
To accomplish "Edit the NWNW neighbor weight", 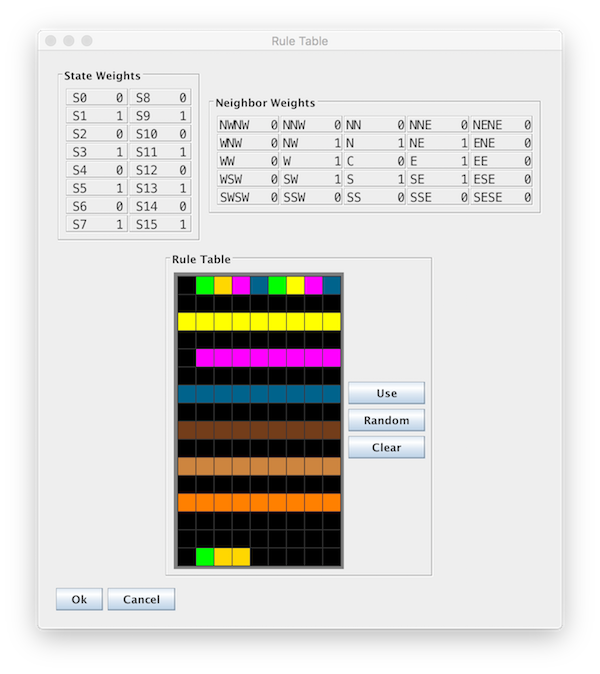I will [x=248, y=125].
